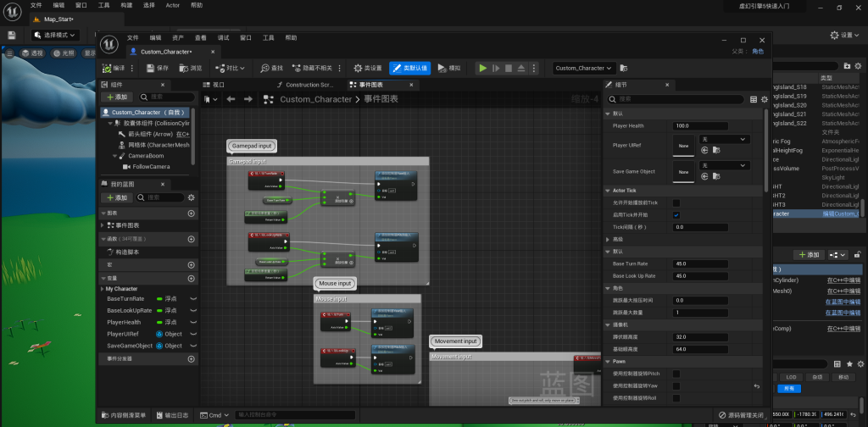Switch to the 视口 (Viewport) tab
868x427 pixels.
click(215, 85)
